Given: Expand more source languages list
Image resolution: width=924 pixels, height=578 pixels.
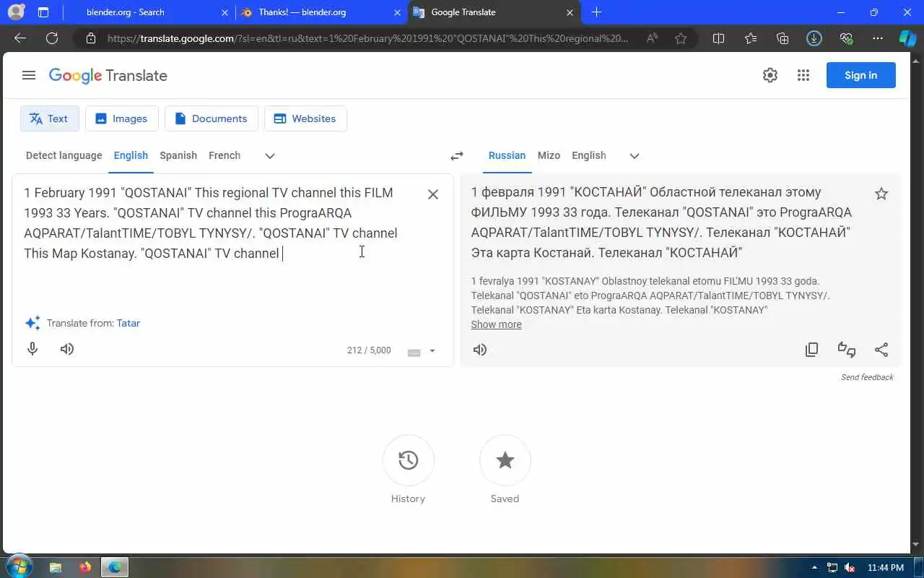Looking at the screenshot, I should point(270,156).
